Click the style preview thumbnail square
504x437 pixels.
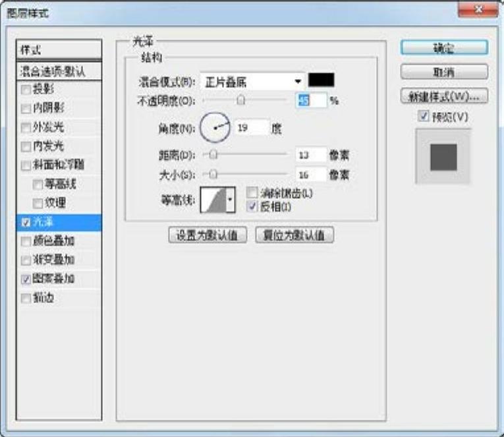tap(443, 157)
